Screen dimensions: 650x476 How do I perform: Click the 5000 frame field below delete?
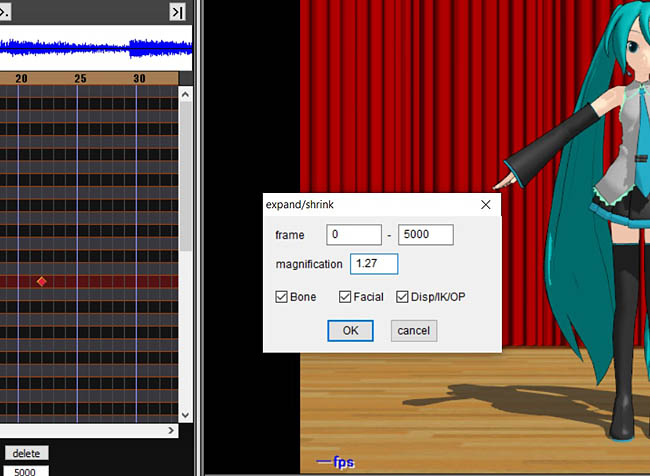coord(27,471)
